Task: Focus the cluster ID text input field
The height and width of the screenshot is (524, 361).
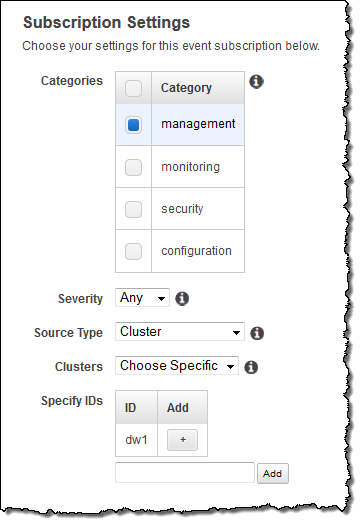Action: [185, 473]
